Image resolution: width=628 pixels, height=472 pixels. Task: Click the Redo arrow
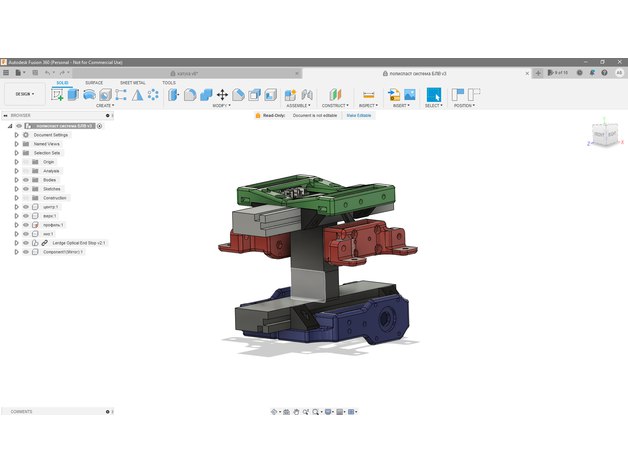[62, 73]
